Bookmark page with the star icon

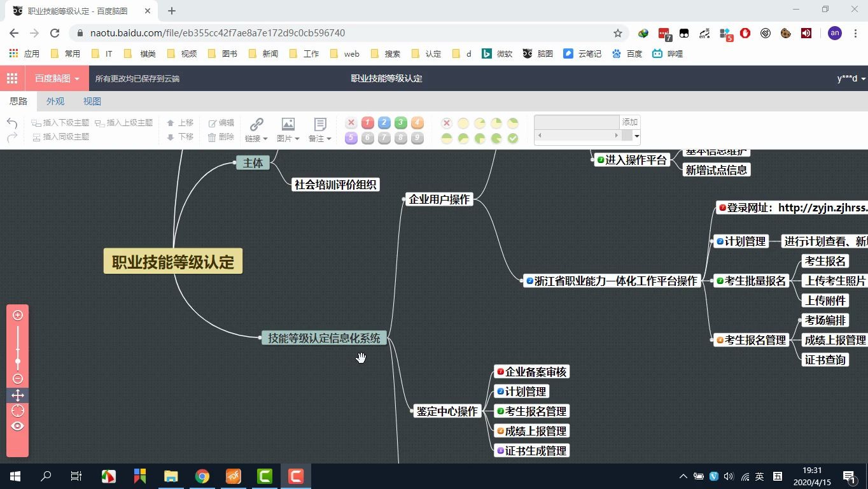pyautogui.click(x=617, y=33)
